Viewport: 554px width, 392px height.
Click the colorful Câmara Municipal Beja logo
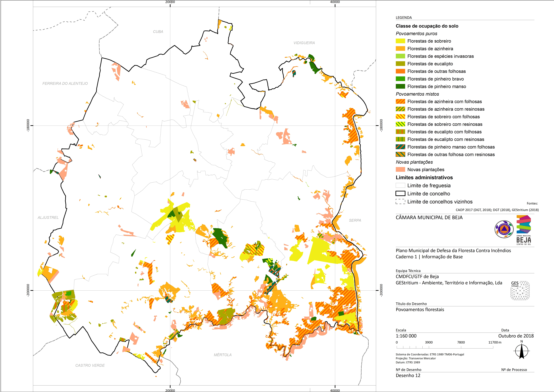(x=524, y=230)
